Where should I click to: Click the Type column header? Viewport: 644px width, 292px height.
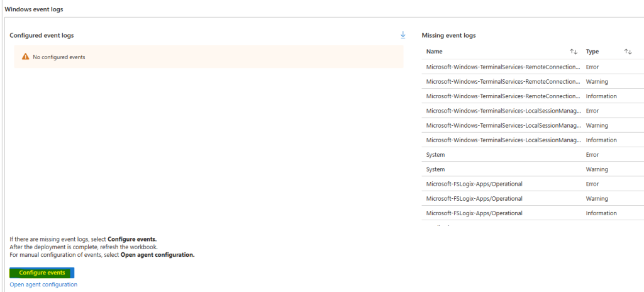(592, 52)
